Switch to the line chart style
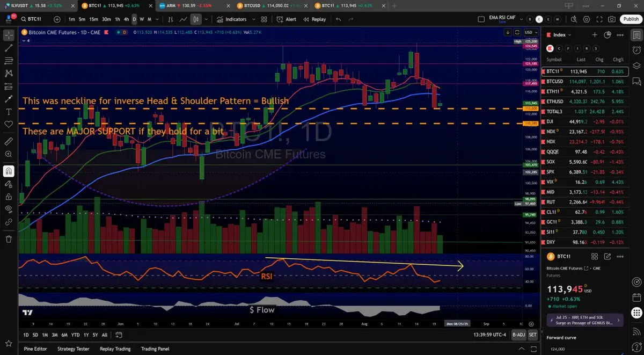 point(184,19)
